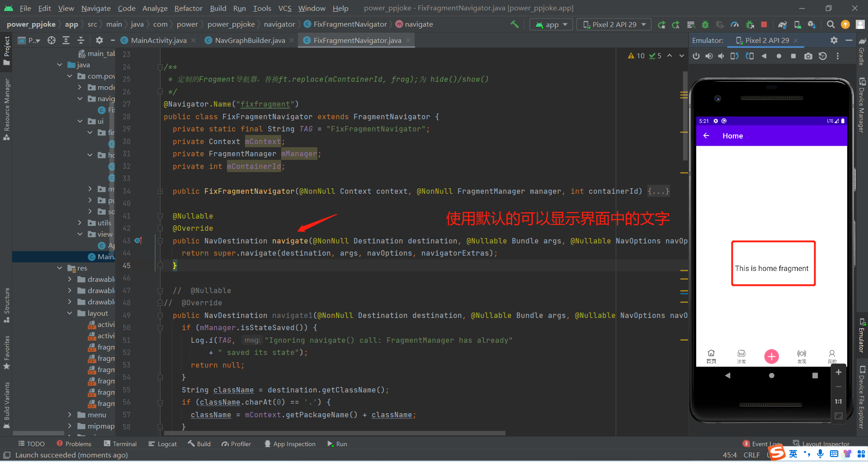Viewport: 868px width, 462px height.
Task: Open the Profiler tool window
Action: coord(236,444)
